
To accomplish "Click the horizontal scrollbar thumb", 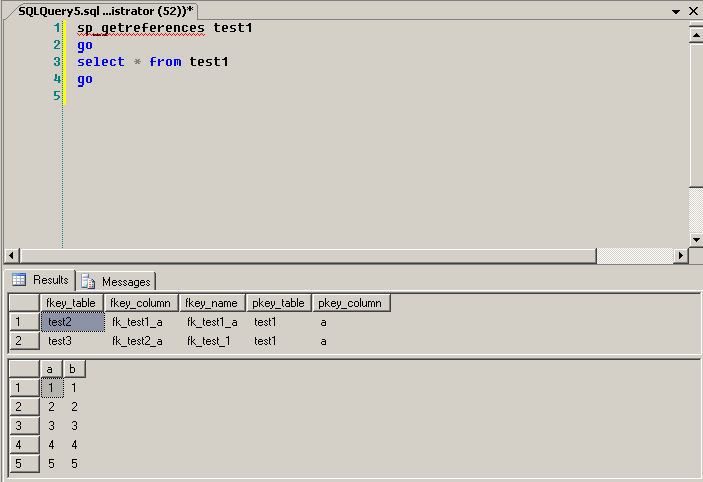I will [x=308, y=256].
